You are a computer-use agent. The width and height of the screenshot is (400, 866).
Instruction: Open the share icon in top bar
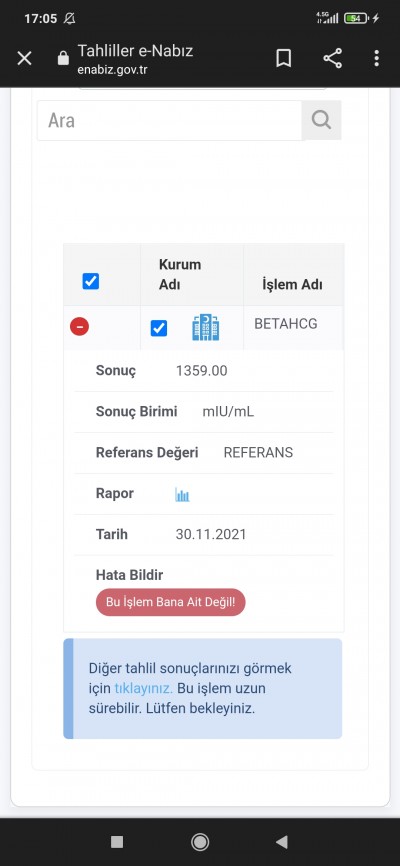pos(332,58)
